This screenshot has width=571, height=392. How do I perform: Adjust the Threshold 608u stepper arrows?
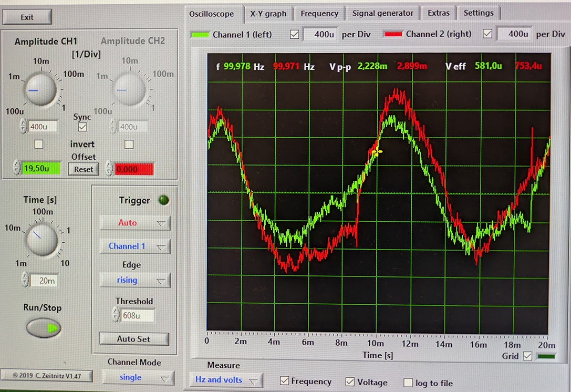tap(116, 315)
